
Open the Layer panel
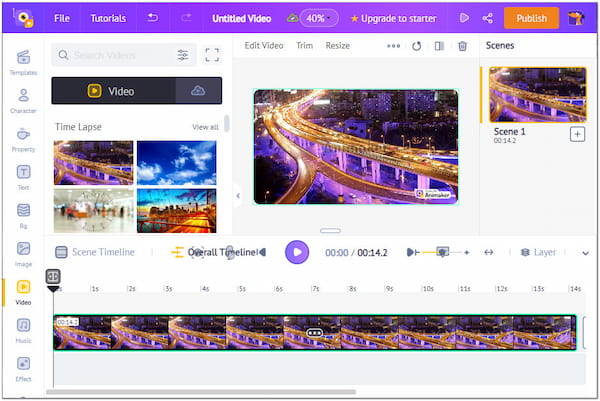(x=538, y=252)
